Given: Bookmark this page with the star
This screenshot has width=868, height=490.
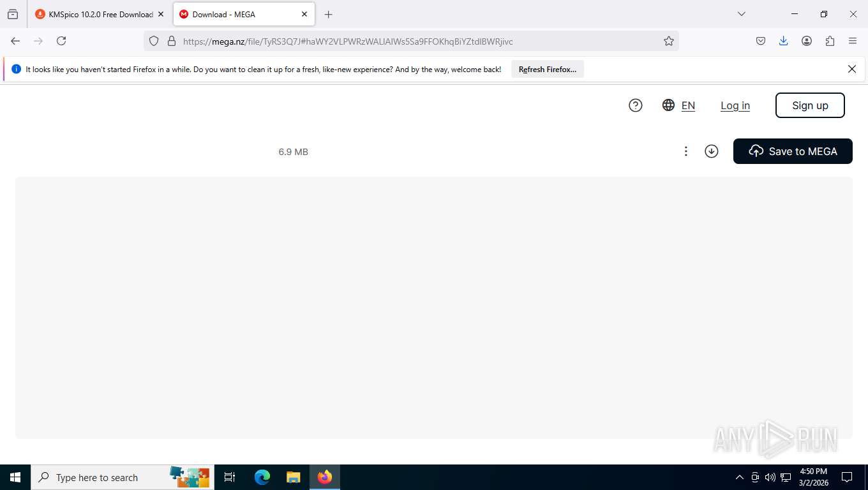Looking at the screenshot, I should [x=669, y=41].
